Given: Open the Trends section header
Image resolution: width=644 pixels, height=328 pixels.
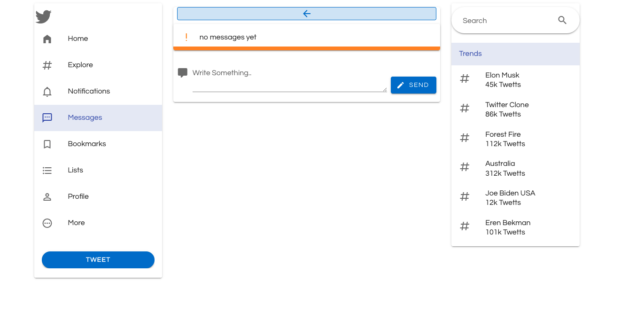Looking at the screenshot, I should (x=470, y=54).
